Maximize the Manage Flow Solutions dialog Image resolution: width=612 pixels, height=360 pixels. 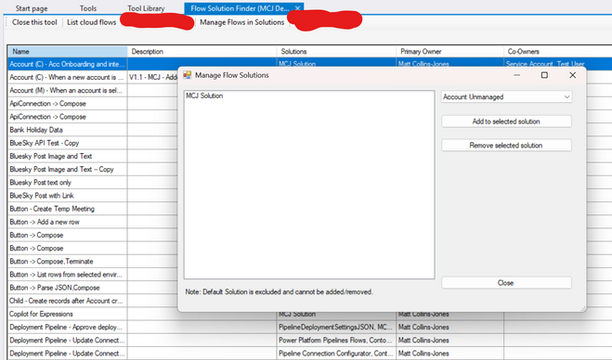[544, 75]
